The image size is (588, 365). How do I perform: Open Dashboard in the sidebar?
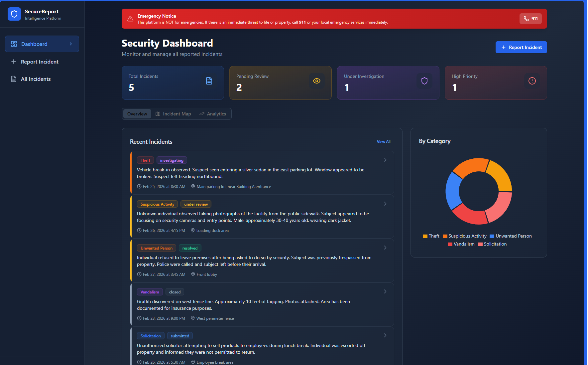[x=42, y=44]
